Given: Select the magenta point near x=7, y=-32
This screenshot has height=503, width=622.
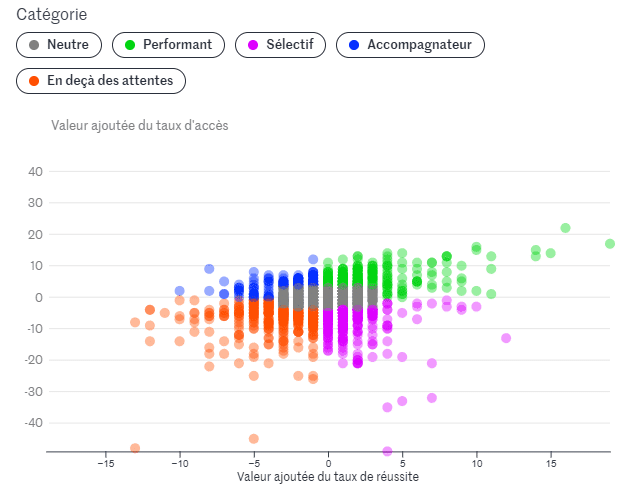Looking at the screenshot, I should (x=432, y=398).
